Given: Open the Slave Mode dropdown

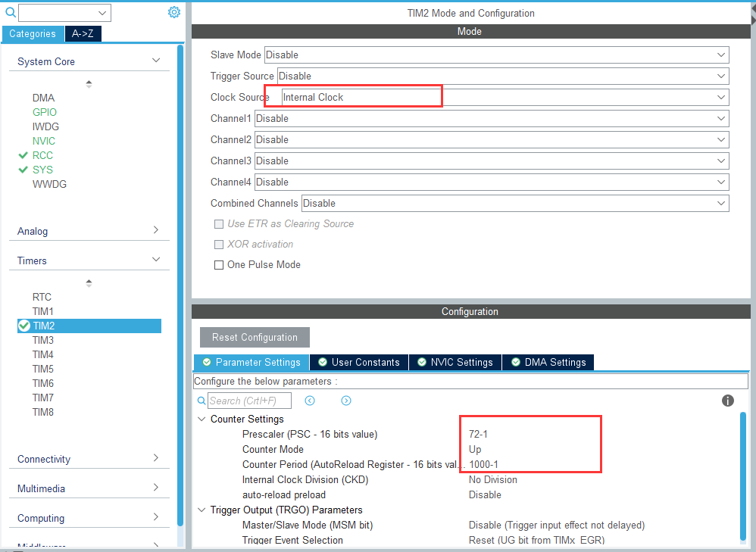Looking at the screenshot, I should (497, 55).
